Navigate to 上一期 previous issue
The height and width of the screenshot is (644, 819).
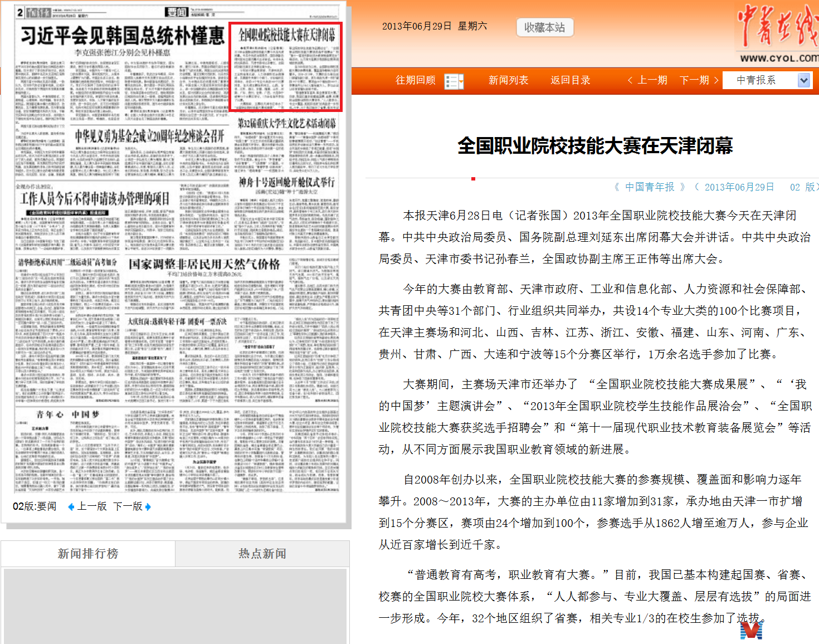point(647,80)
